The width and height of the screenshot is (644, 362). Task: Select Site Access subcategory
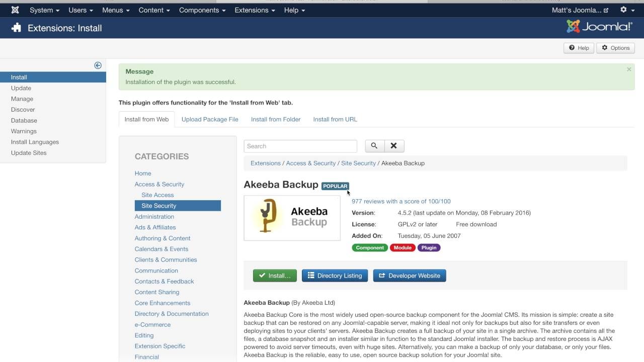pos(157,195)
